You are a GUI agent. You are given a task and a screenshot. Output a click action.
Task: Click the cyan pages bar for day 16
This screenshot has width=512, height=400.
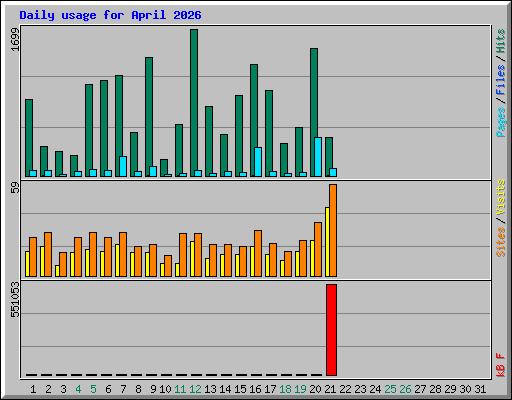(258, 162)
